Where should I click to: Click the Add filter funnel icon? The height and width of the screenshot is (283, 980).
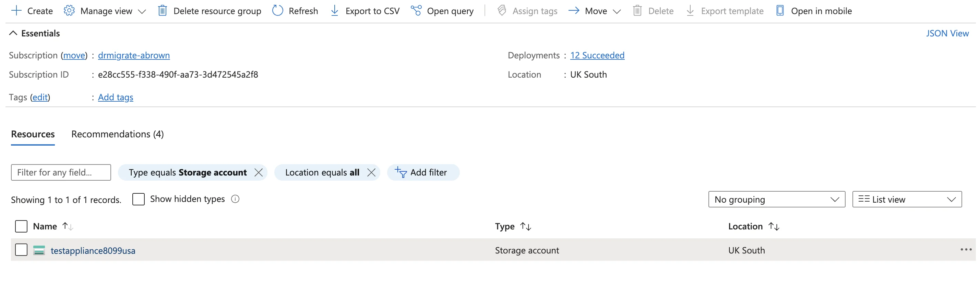(401, 172)
